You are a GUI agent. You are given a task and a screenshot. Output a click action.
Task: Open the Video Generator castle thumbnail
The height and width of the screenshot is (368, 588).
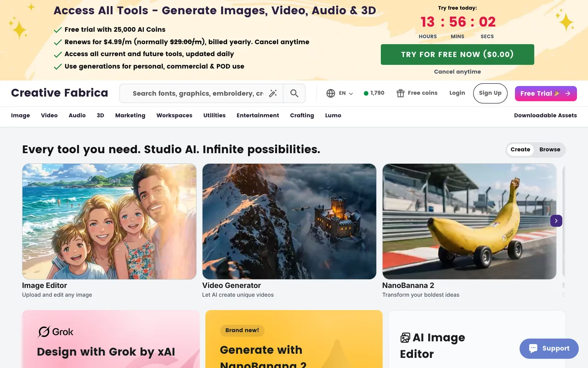(289, 221)
